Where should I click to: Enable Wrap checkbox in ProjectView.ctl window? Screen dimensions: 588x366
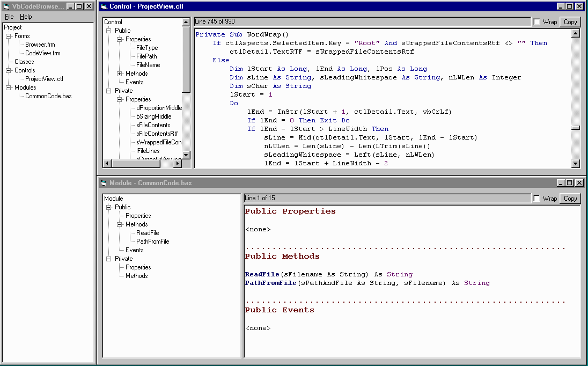537,22
